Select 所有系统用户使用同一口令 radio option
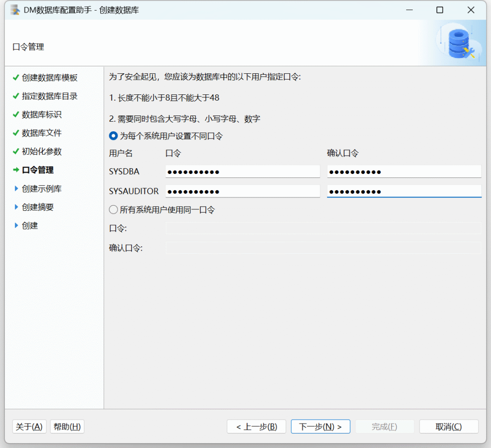Viewport: 491px width, 448px height. pyautogui.click(x=114, y=210)
